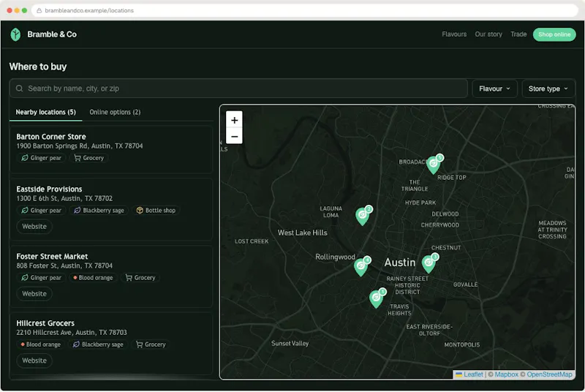Select map pin number 2 near Laguna Loma
Viewport: 585px width, 392px height.
pyautogui.click(x=363, y=215)
